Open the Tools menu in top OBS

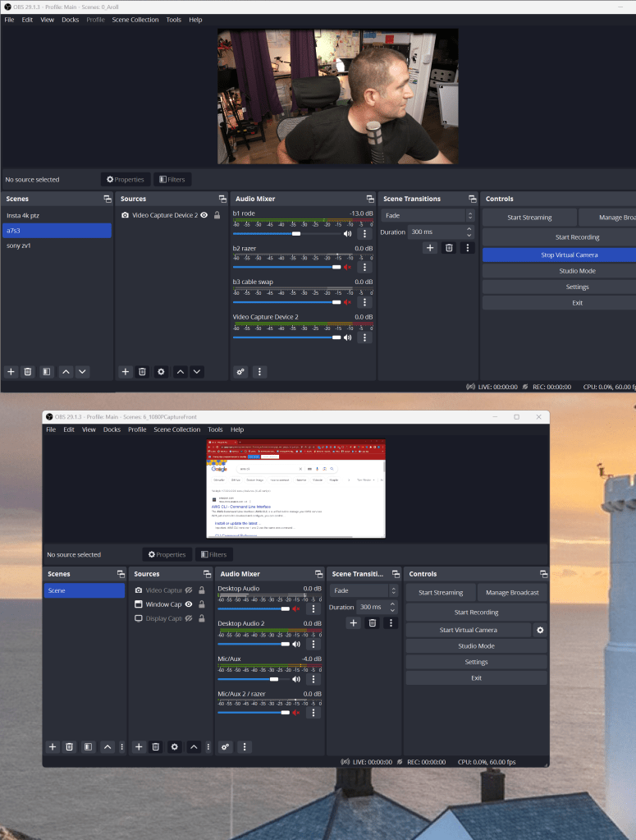click(173, 20)
